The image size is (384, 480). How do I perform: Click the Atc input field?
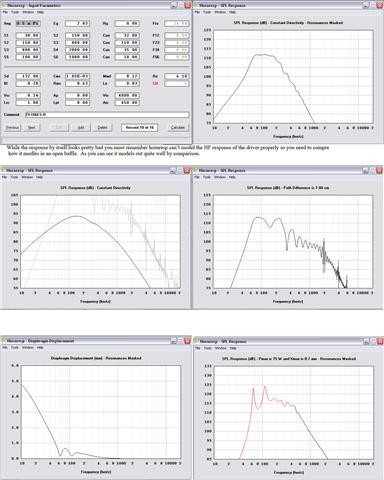(127, 103)
